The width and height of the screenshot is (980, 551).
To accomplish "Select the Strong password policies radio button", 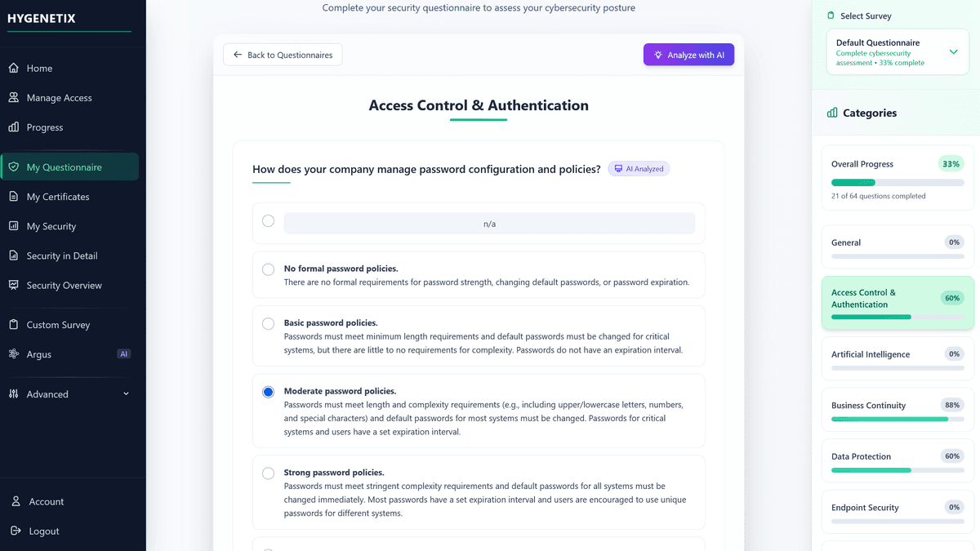I will [268, 473].
